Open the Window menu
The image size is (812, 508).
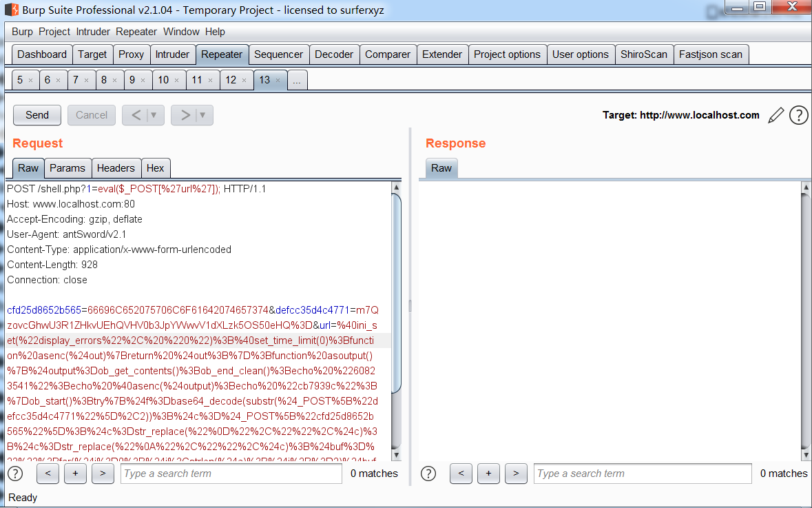tap(181, 32)
